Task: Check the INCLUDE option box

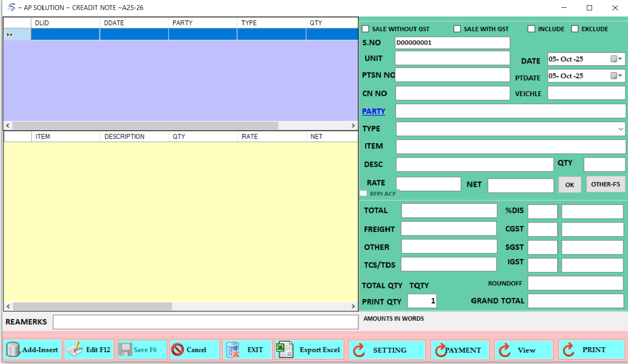Action: pyautogui.click(x=531, y=29)
